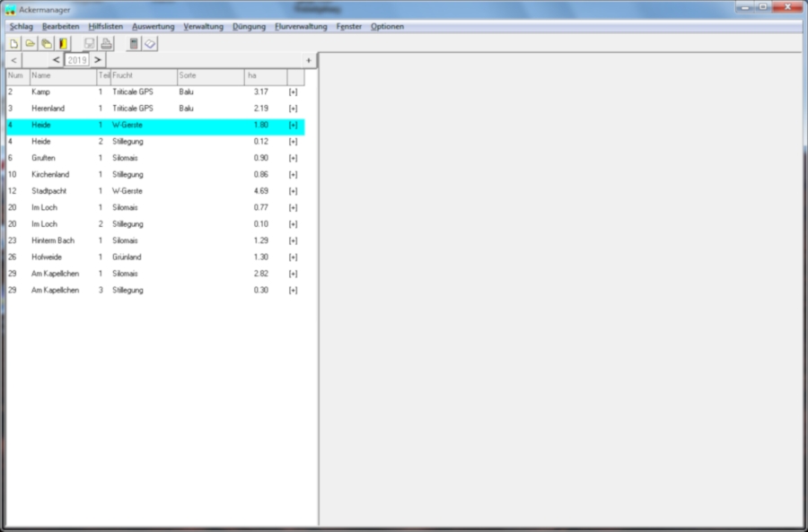Click the new document toolbar icon

13,43
